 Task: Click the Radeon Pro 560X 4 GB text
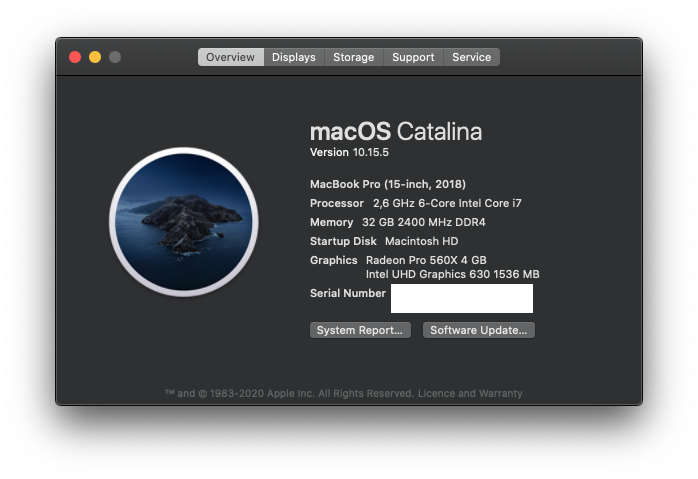coord(426,260)
